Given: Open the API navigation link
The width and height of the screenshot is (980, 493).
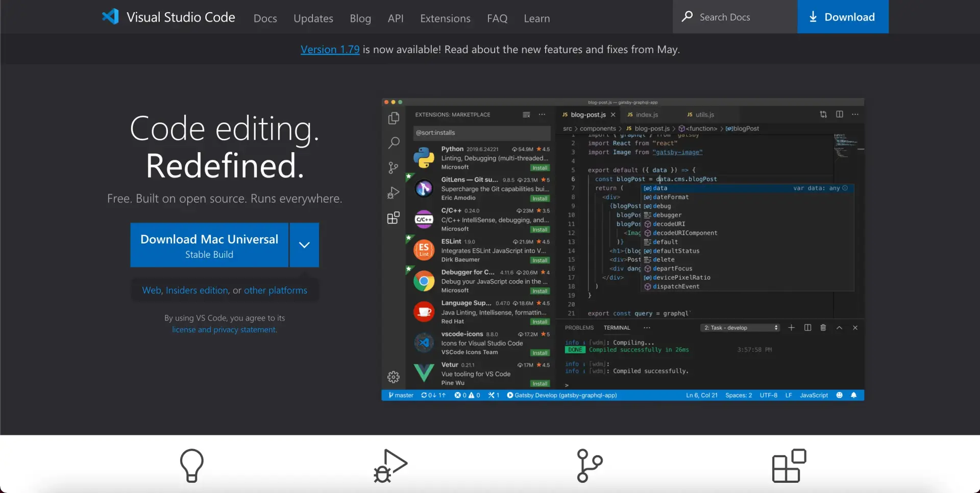Looking at the screenshot, I should click(396, 18).
